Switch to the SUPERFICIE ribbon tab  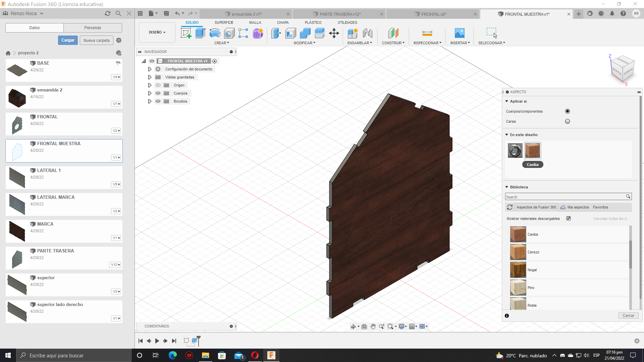[x=224, y=22]
